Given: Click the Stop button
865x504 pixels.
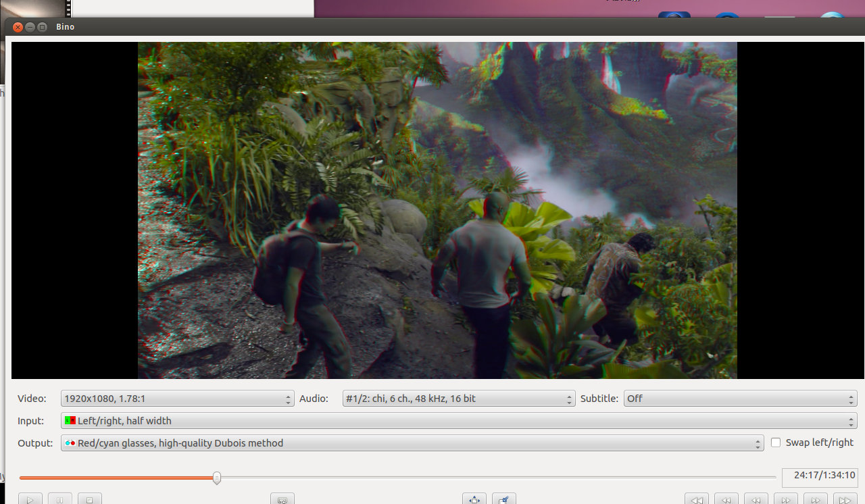Looking at the screenshot, I should 89,500.
